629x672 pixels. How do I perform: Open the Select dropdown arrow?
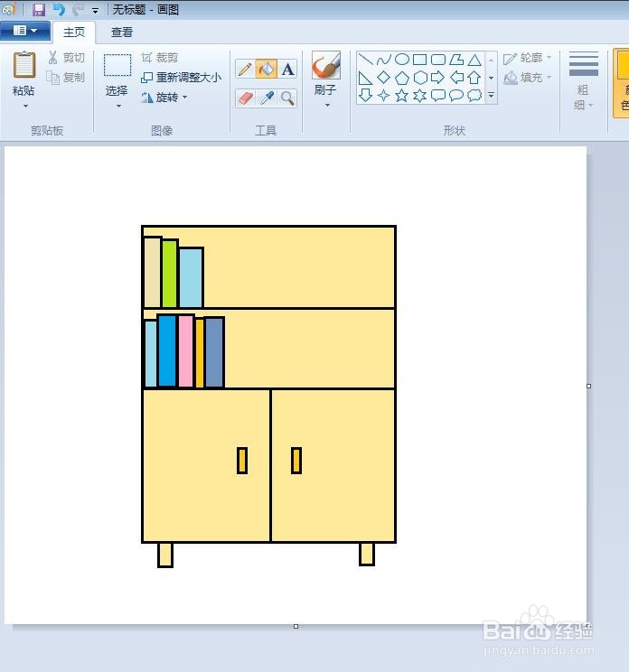(118, 106)
